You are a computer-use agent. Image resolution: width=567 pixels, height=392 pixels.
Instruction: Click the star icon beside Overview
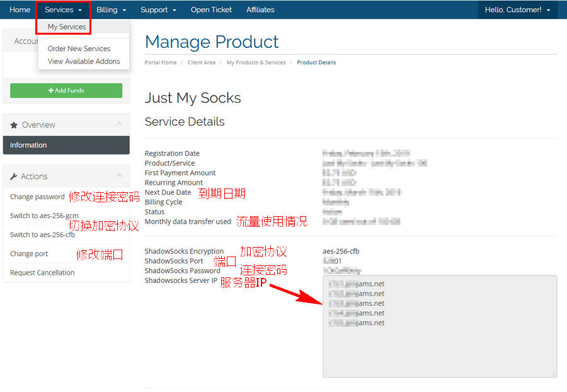point(14,125)
